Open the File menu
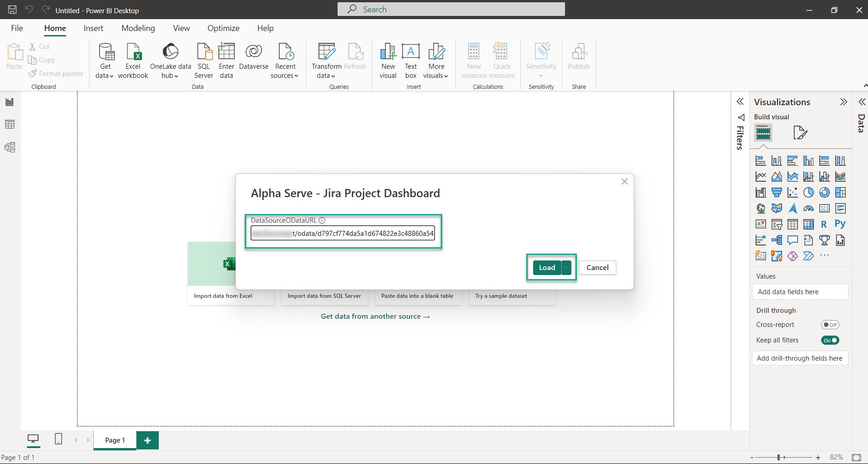The width and height of the screenshot is (868, 464). pyautogui.click(x=17, y=28)
